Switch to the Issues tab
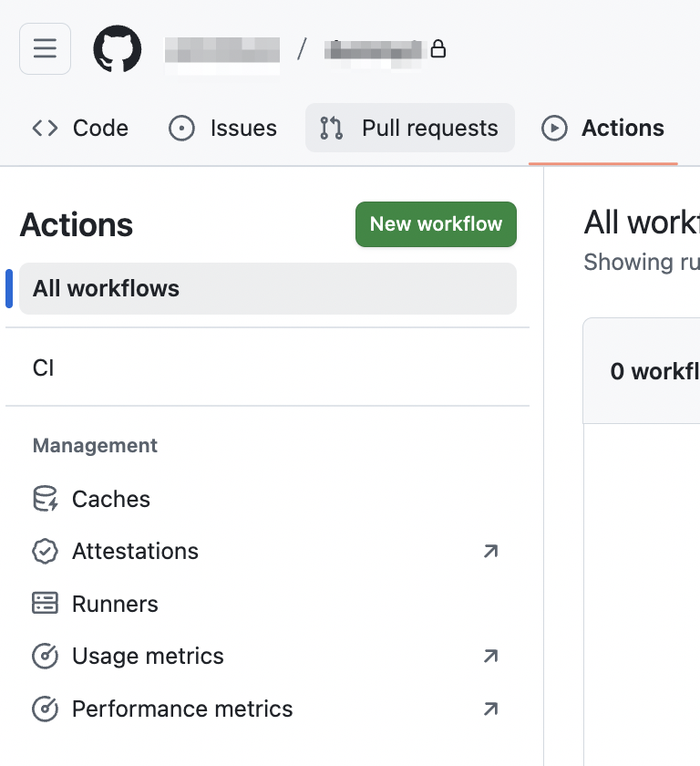The height and width of the screenshot is (766, 700). pos(243,129)
